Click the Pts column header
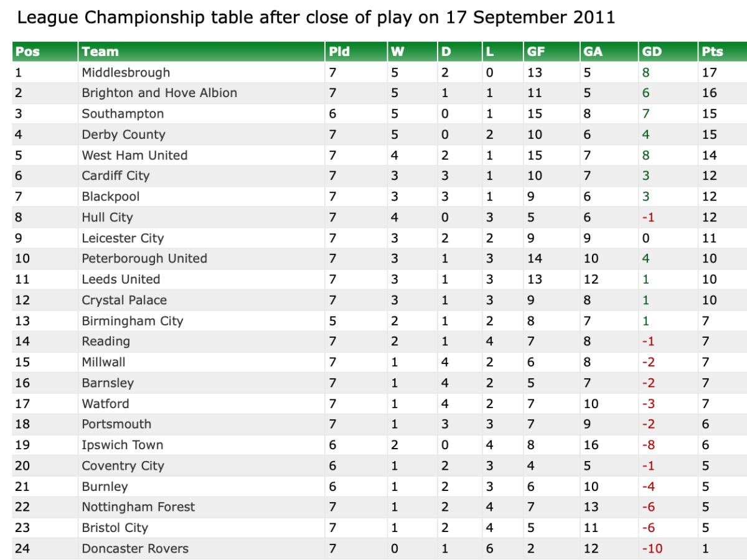Viewport: 747px width, 560px height. pyautogui.click(x=713, y=52)
